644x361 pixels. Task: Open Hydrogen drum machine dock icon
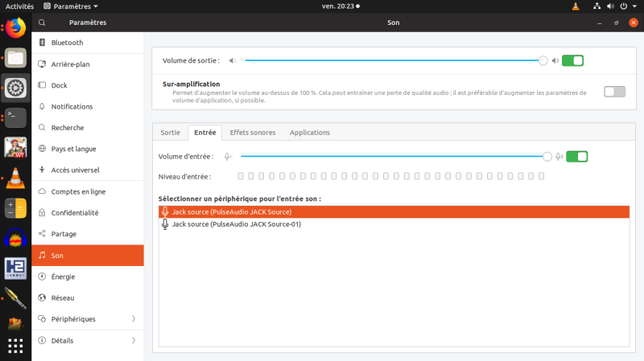pyautogui.click(x=15, y=269)
